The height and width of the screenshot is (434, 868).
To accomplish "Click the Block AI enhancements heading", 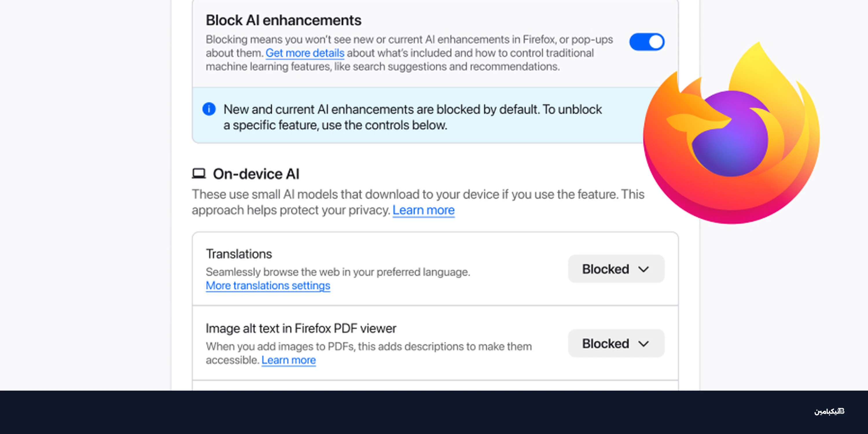I will [283, 20].
